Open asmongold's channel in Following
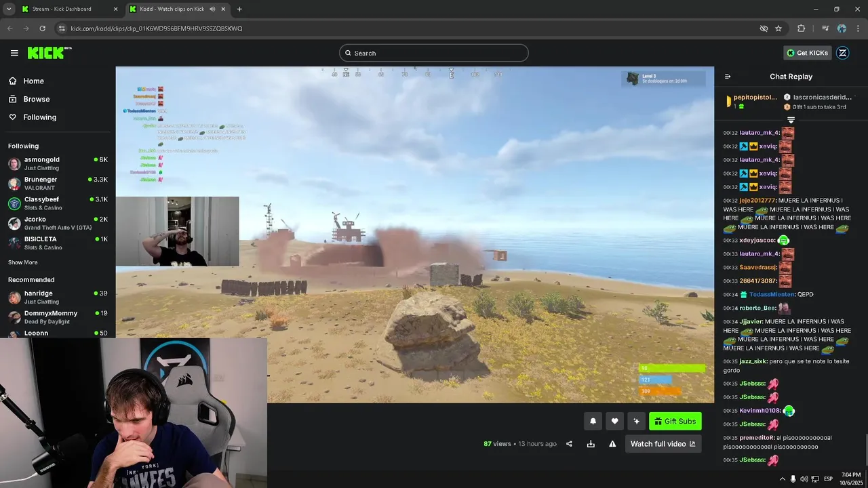This screenshot has height=488, width=868. pyautogui.click(x=58, y=163)
